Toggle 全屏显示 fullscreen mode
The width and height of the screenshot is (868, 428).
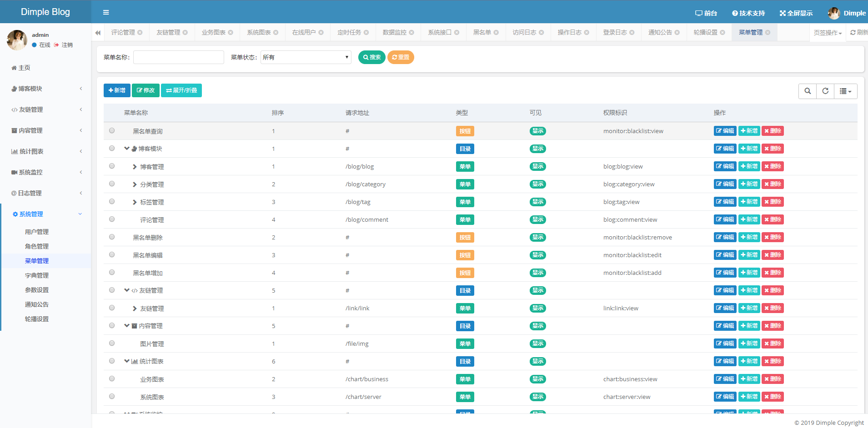point(796,13)
